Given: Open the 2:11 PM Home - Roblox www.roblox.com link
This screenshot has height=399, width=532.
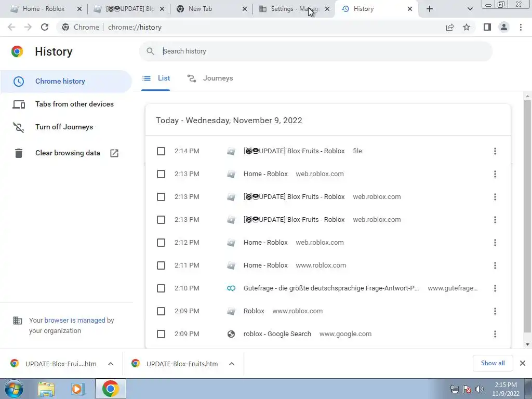Looking at the screenshot, I should pyautogui.click(x=265, y=265).
